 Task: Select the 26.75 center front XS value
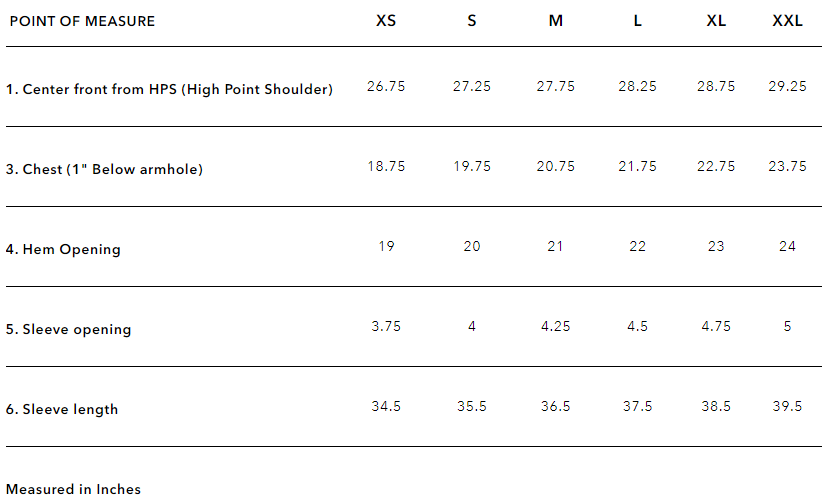tap(386, 86)
